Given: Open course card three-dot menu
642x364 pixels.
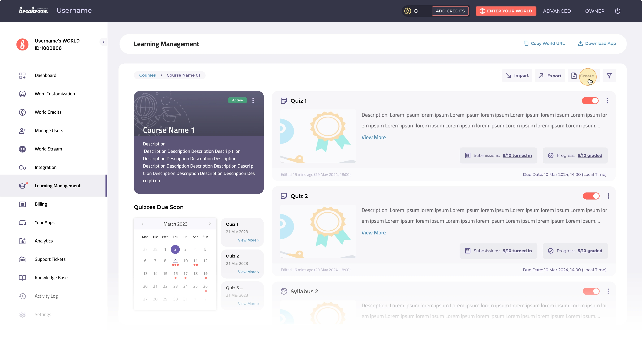Looking at the screenshot, I should click(x=253, y=100).
